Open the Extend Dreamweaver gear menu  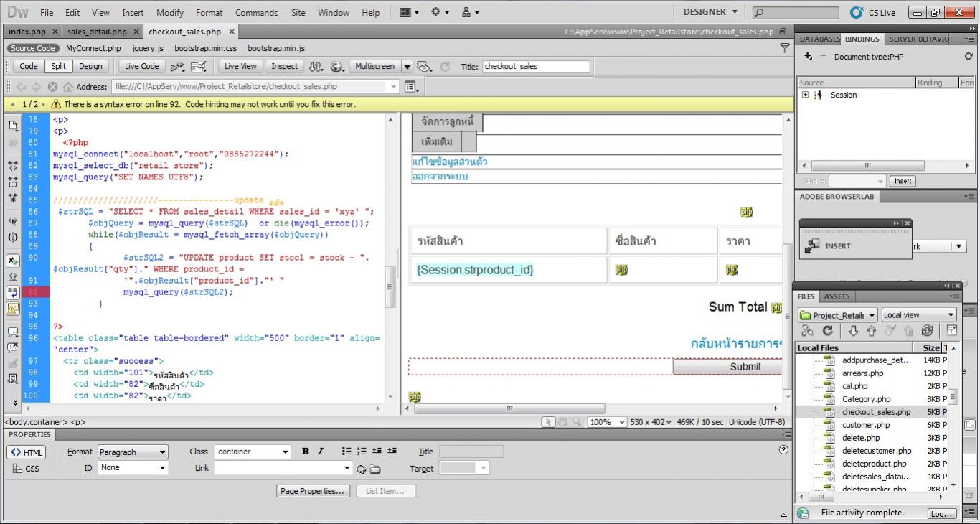click(440, 12)
